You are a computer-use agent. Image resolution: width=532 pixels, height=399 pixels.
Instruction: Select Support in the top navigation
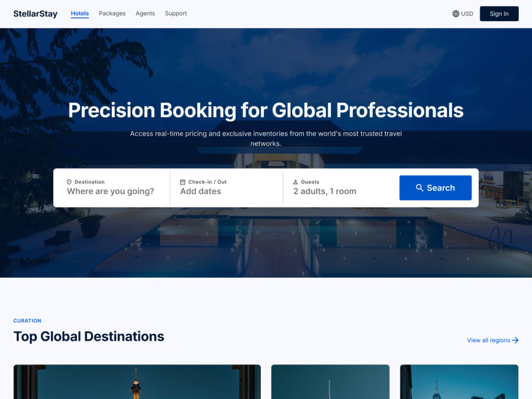click(176, 14)
